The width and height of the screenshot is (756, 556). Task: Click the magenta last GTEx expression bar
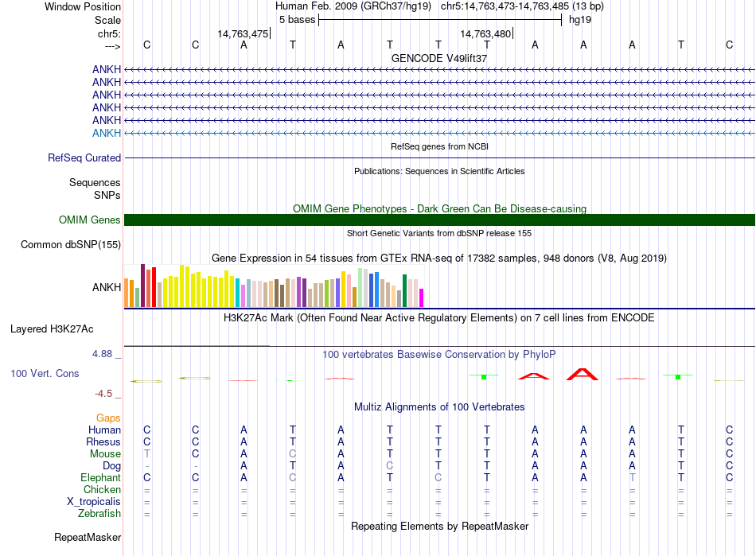point(421,297)
